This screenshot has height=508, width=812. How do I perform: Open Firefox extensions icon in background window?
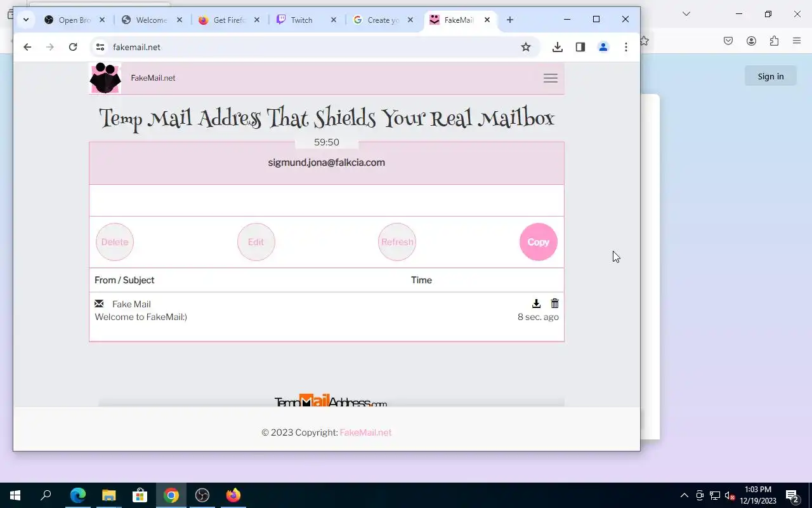pos(774,41)
